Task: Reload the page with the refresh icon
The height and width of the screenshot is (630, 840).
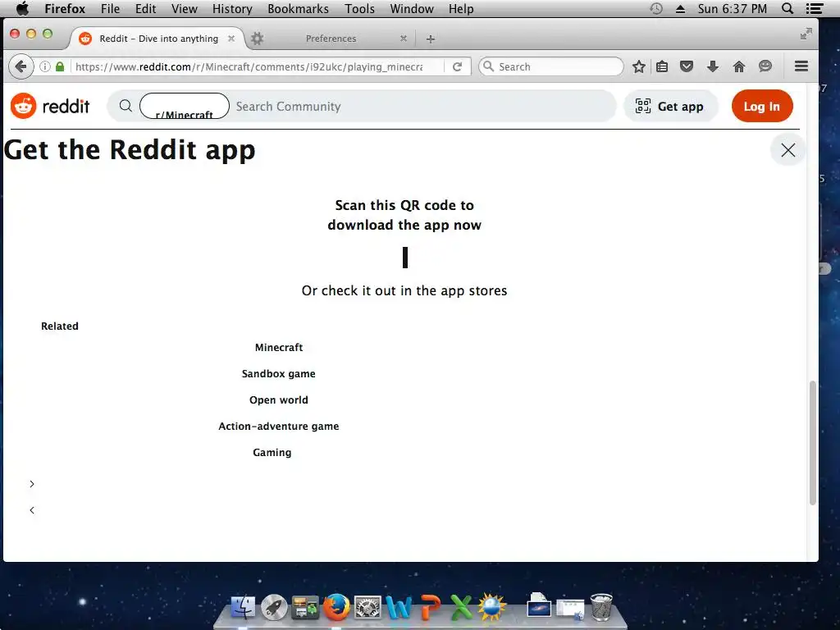Action: tap(457, 66)
